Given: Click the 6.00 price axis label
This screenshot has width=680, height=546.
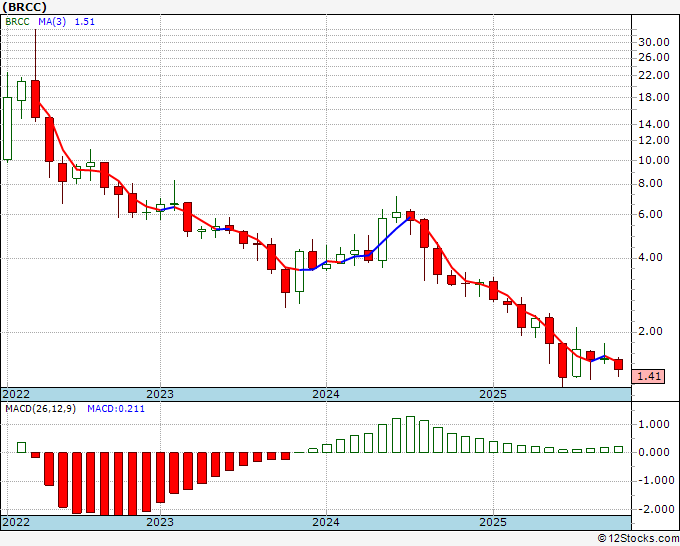Looking at the screenshot, I should click(x=651, y=214).
